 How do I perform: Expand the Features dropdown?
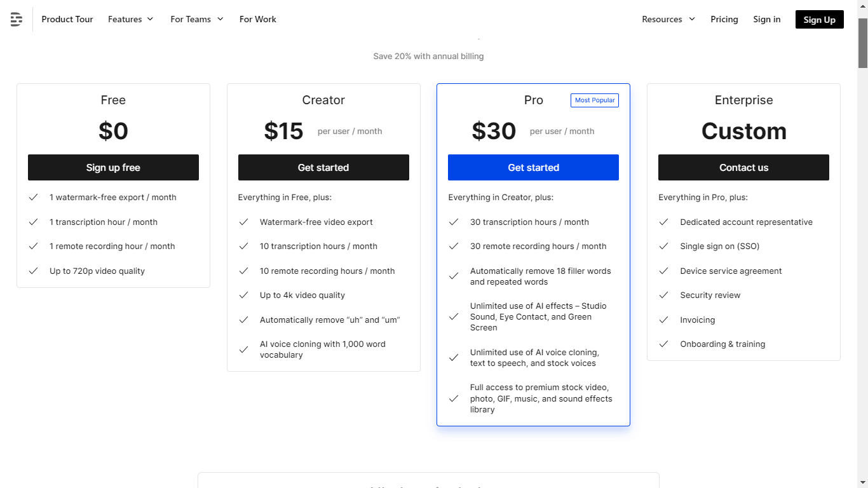click(x=130, y=19)
